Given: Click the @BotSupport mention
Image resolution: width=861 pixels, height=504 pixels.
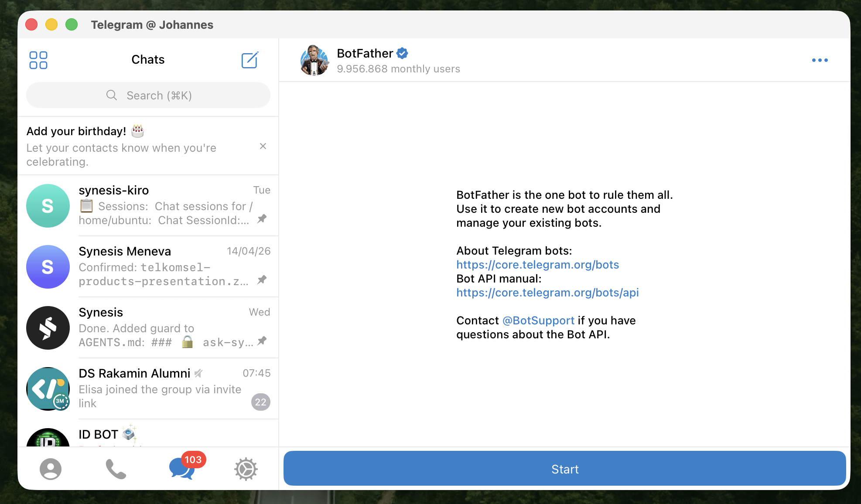Looking at the screenshot, I should pos(538,320).
